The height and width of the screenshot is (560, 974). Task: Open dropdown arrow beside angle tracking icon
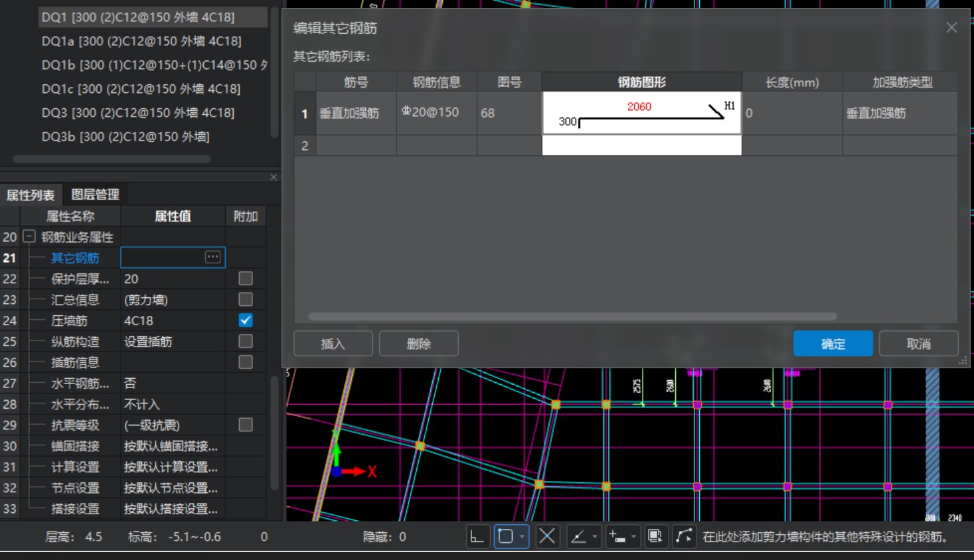tap(594, 536)
